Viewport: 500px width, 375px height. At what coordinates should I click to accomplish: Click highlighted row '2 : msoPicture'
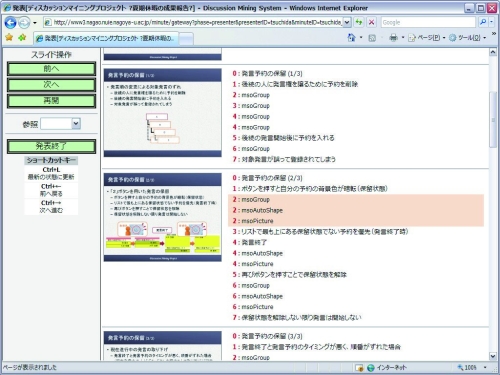coord(356,221)
